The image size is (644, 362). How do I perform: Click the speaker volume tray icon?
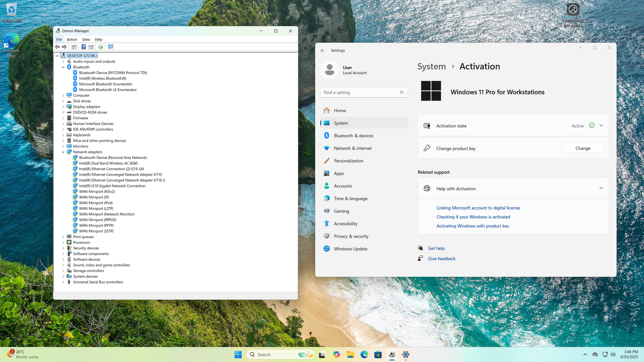click(613, 354)
